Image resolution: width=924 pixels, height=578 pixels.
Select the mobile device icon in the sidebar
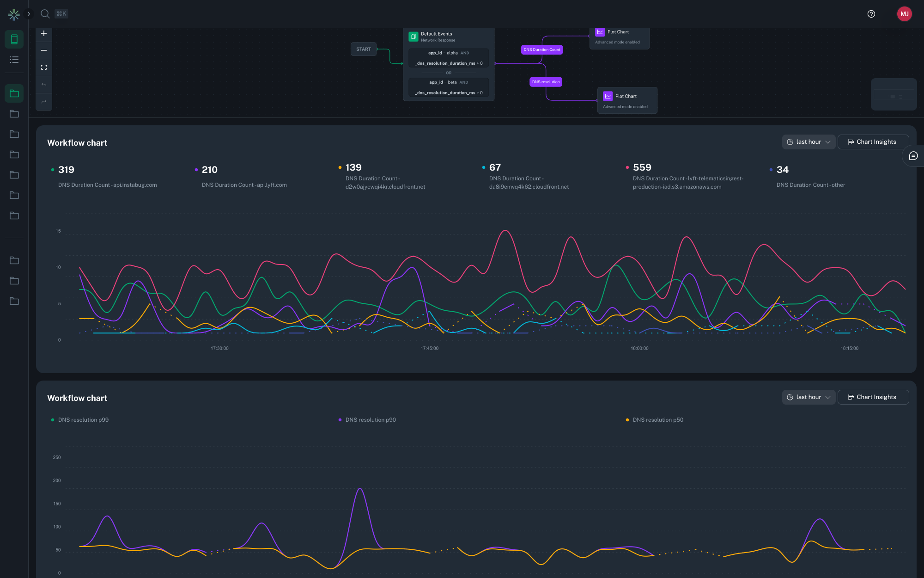click(14, 39)
